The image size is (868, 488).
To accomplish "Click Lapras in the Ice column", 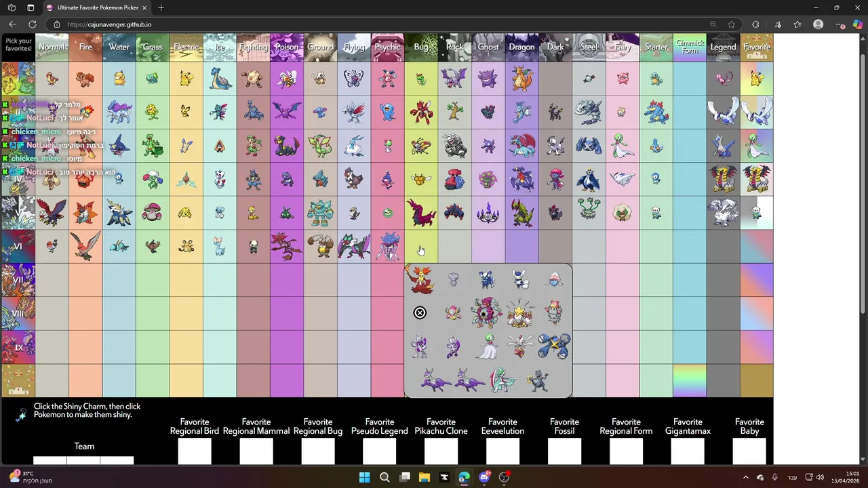I will [220, 78].
